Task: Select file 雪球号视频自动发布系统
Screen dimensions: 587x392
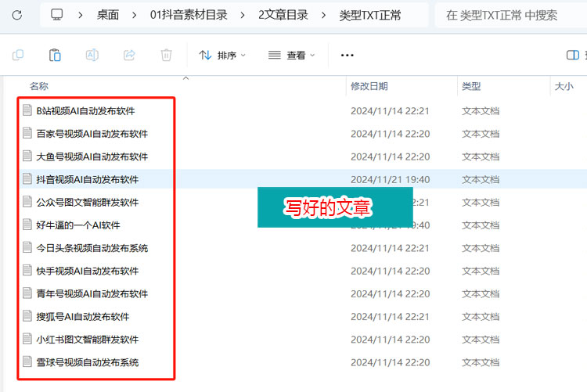Action: coord(87,362)
